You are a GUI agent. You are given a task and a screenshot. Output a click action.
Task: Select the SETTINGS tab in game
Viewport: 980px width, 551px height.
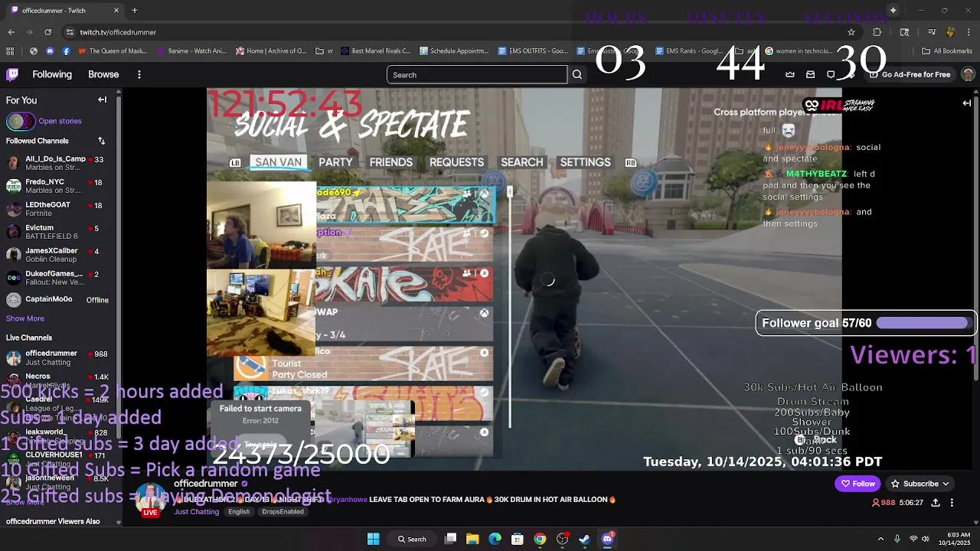click(x=585, y=162)
